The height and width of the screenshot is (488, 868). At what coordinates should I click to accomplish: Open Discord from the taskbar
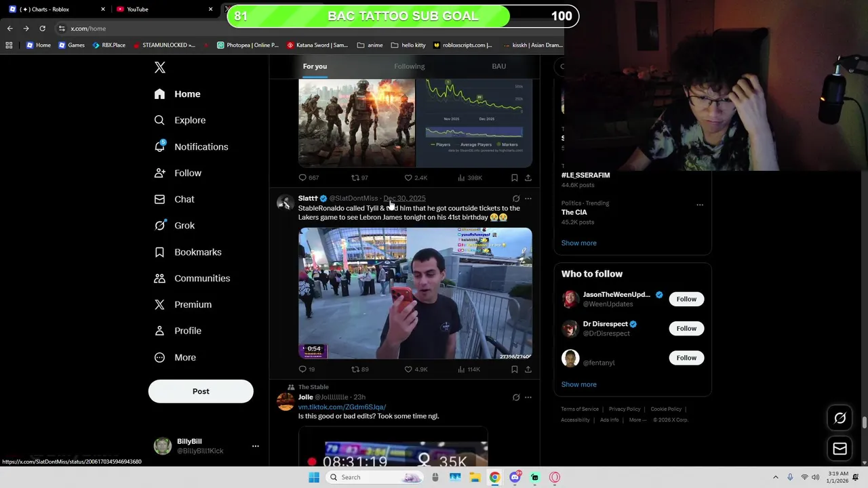[x=515, y=477]
